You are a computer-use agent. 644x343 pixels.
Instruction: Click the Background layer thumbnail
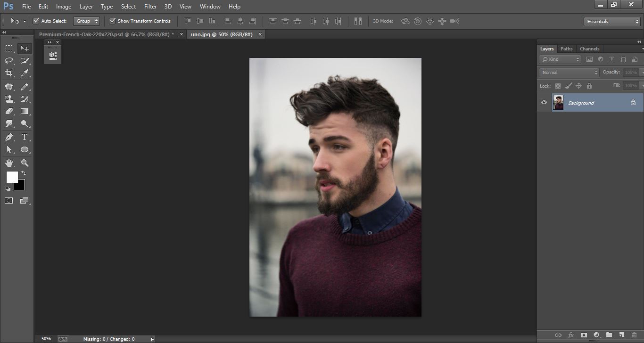click(558, 102)
